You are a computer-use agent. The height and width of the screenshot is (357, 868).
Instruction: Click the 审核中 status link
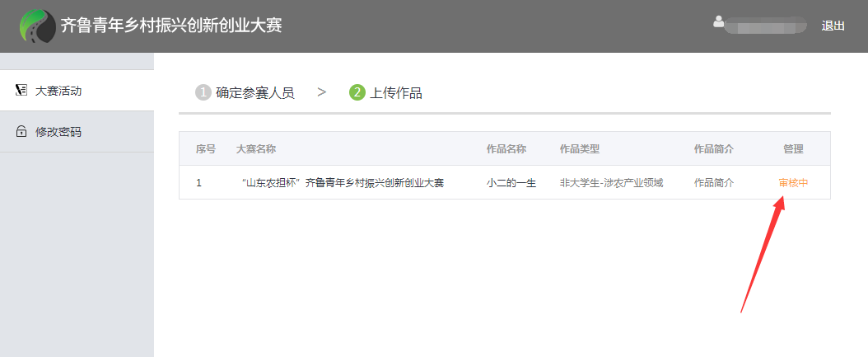[x=793, y=183]
